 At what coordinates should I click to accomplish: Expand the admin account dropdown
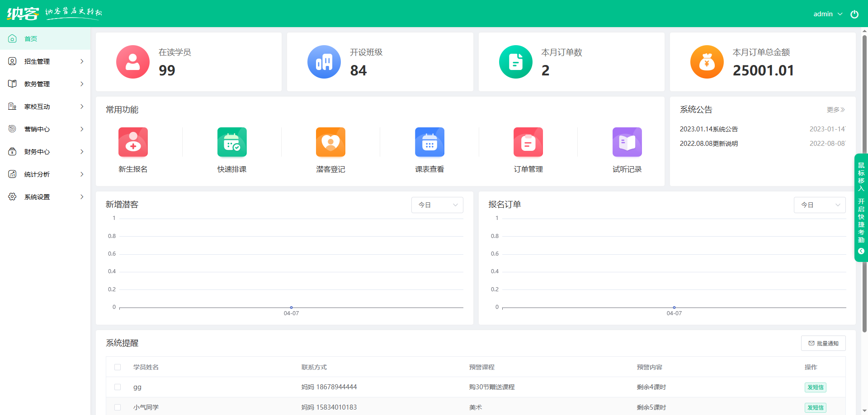coord(828,14)
